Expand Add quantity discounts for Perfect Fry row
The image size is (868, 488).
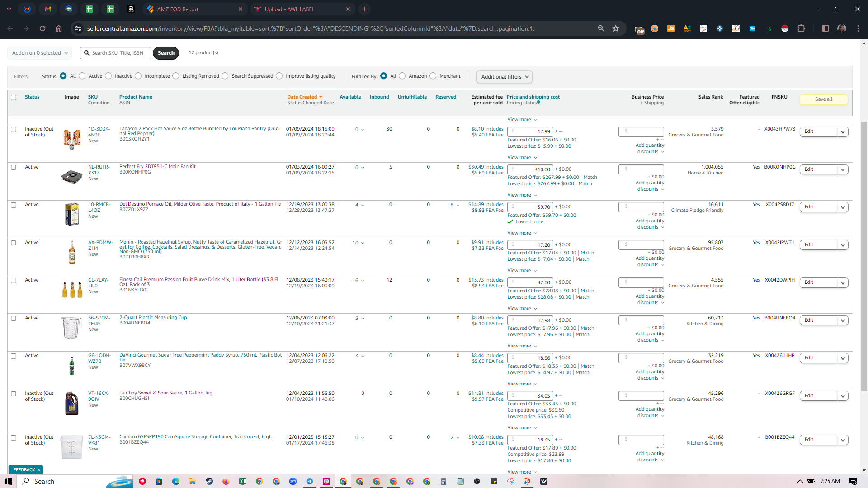tap(650, 186)
